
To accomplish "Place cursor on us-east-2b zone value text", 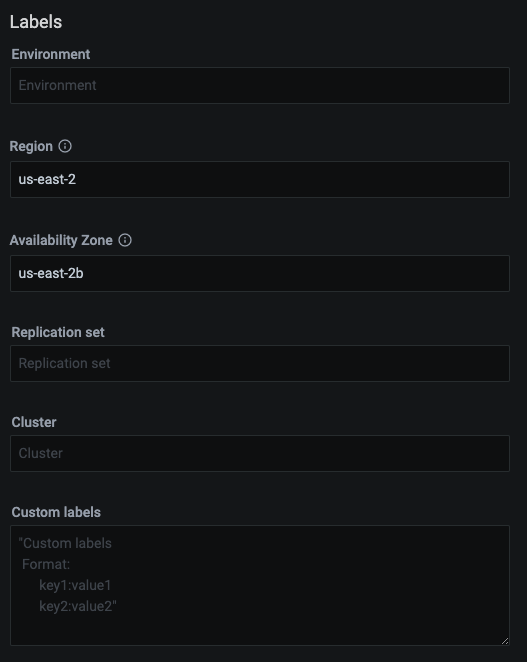I will point(51,273).
